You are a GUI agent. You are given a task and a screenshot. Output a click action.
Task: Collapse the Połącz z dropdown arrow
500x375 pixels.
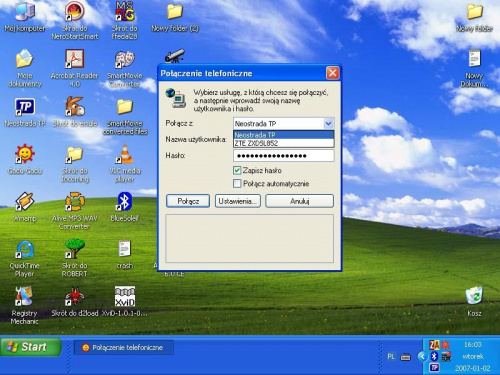click(328, 124)
